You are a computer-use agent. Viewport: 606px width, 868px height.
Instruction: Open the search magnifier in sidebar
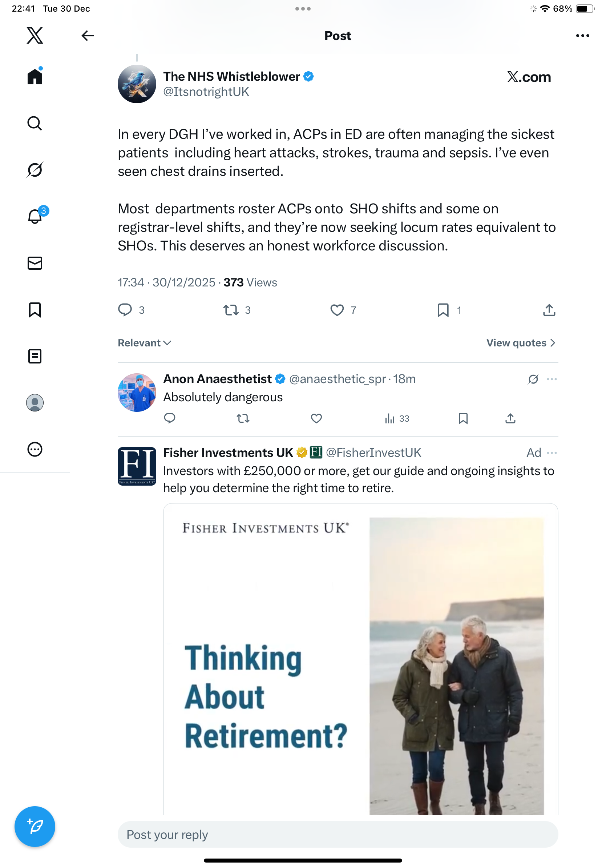tap(35, 123)
